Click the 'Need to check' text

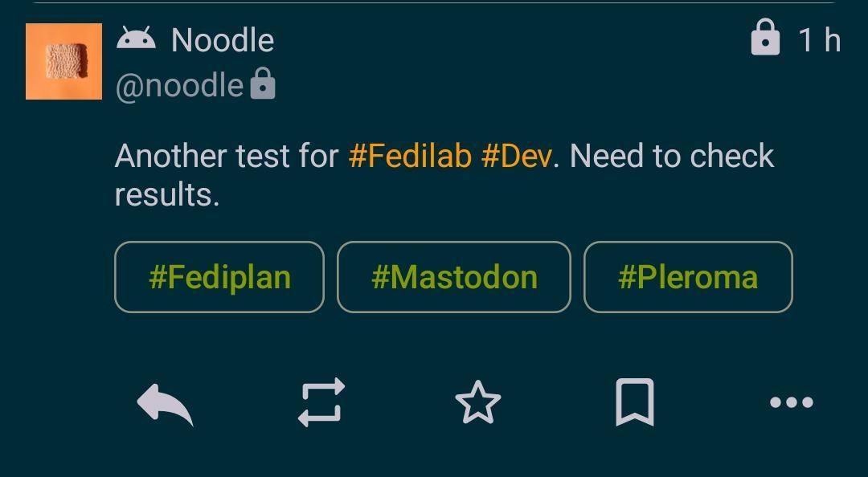click(x=671, y=156)
